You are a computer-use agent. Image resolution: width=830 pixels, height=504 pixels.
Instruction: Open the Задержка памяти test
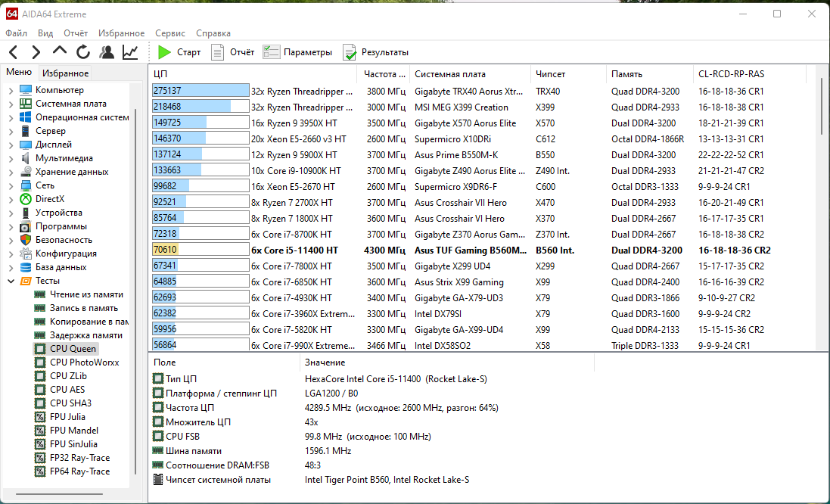coord(78,335)
